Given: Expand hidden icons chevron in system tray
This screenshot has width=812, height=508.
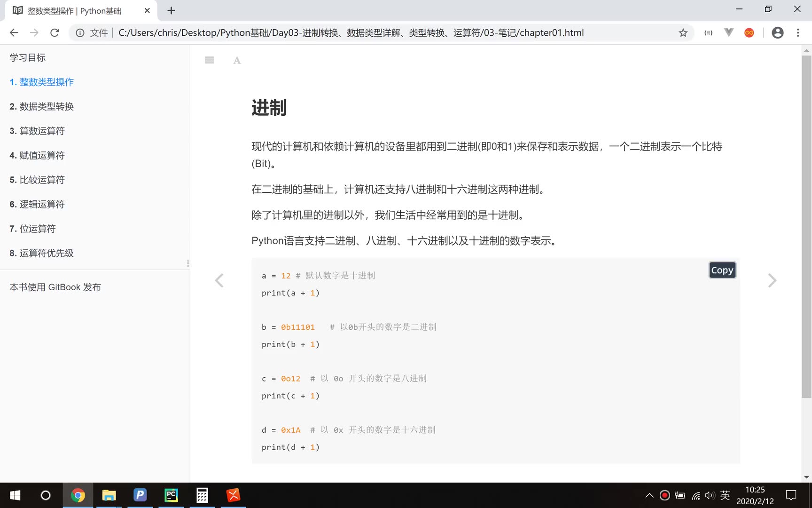Looking at the screenshot, I should [649, 495].
